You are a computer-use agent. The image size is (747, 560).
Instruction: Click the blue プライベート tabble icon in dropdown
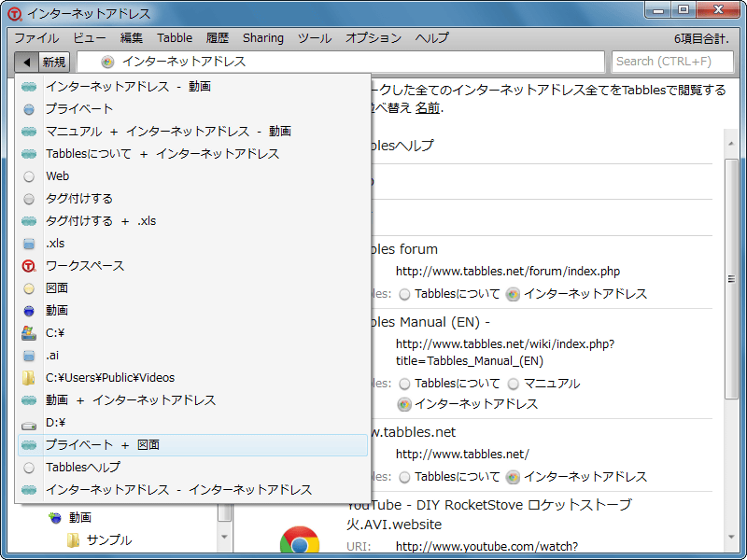click(x=29, y=109)
